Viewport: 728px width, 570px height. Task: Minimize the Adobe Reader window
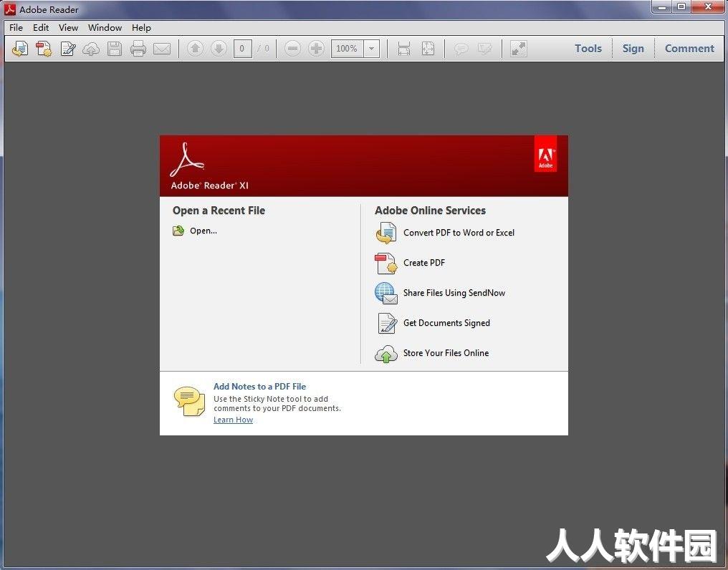coord(661,7)
